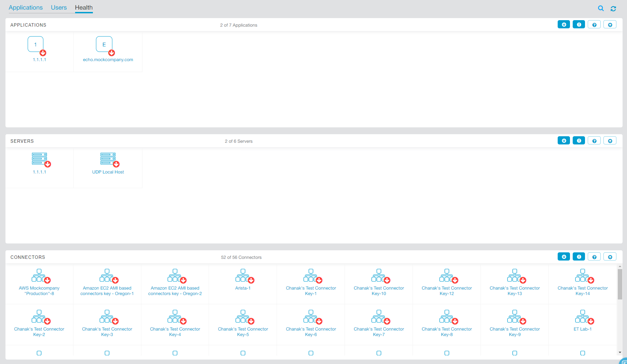Toggle the question-mark health filter in Servers header

click(x=594, y=140)
